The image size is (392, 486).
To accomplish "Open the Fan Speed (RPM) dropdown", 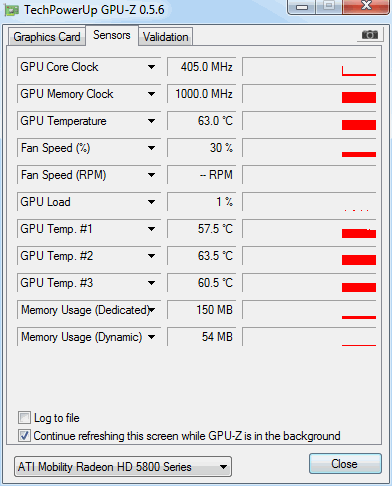I will pyautogui.click(x=151, y=175).
